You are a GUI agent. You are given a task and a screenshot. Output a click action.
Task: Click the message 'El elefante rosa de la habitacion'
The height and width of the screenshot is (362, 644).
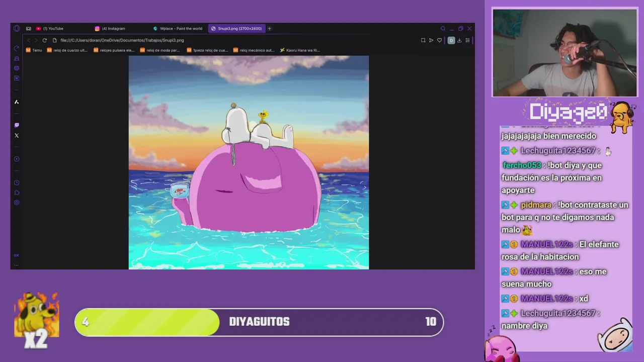pyautogui.click(x=560, y=250)
